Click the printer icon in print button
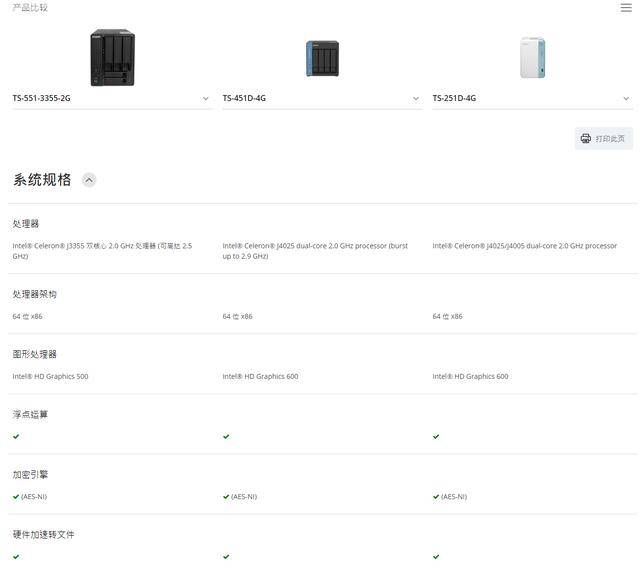Image resolution: width=640 pixels, height=573 pixels. tap(586, 139)
